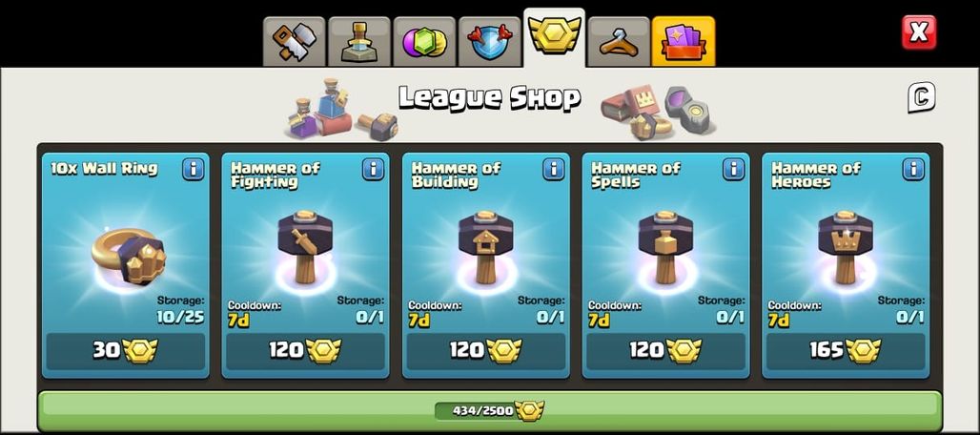This screenshot has width=980, height=435.
Task: Buy Hammer of Fighting for 120 medals
Action: pos(306,351)
